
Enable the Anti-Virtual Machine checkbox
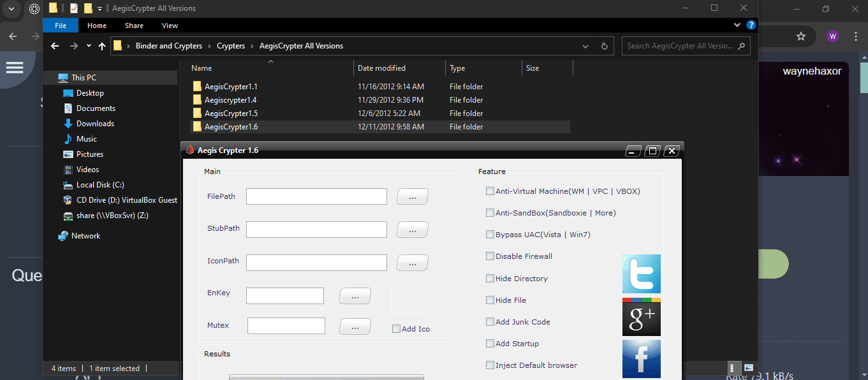[x=490, y=191]
